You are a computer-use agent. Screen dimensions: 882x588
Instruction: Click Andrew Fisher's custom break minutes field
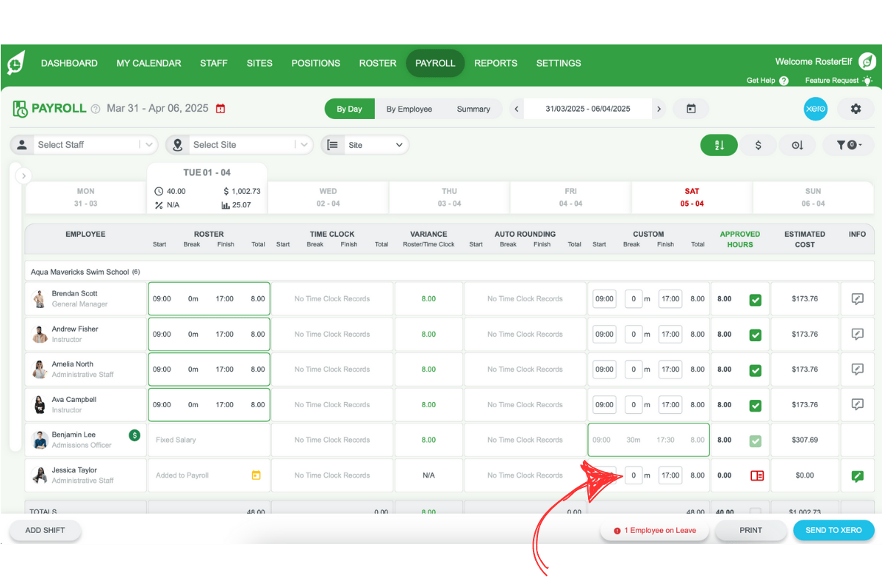click(633, 334)
